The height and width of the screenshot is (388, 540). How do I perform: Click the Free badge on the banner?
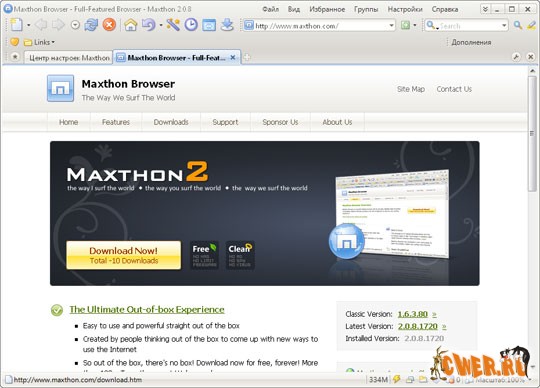tap(204, 255)
